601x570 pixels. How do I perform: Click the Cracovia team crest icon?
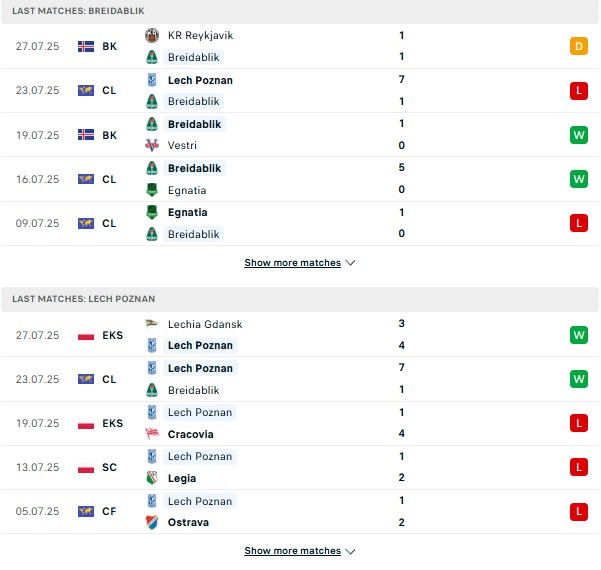point(152,434)
